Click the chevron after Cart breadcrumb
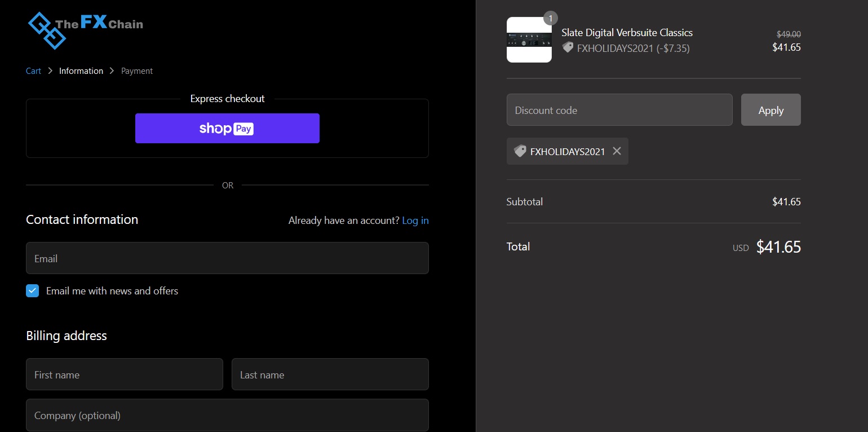The image size is (868, 432). point(50,71)
